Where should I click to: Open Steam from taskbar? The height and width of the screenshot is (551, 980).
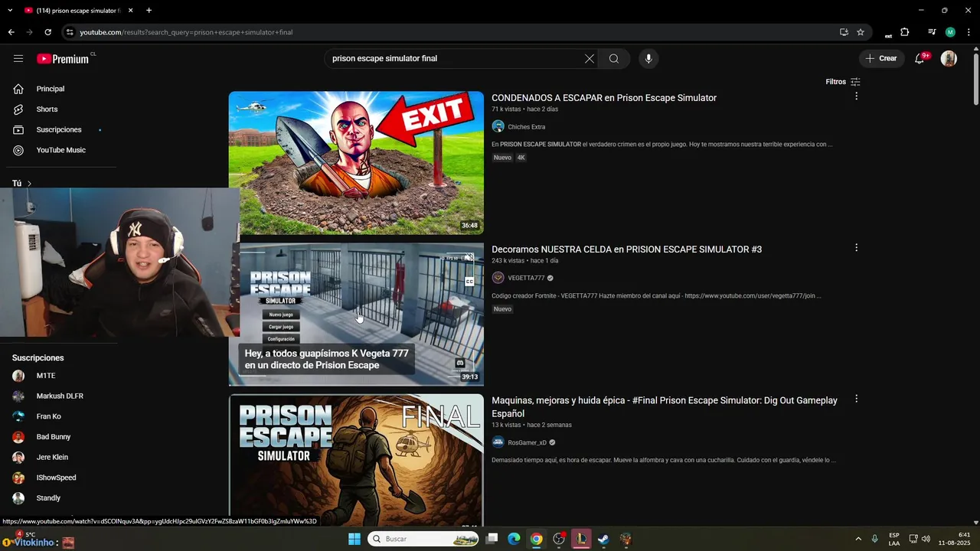coord(603,539)
